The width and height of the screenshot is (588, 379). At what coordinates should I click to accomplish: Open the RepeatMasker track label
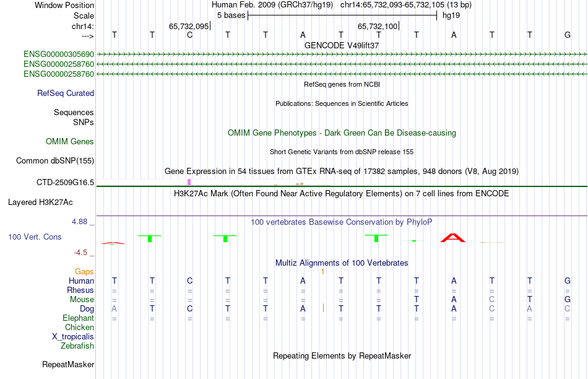point(68,364)
